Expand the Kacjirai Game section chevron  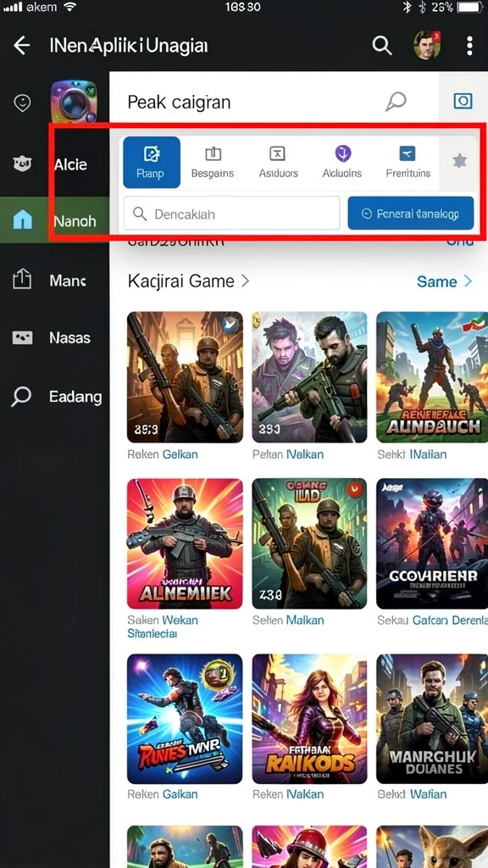tap(245, 281)
